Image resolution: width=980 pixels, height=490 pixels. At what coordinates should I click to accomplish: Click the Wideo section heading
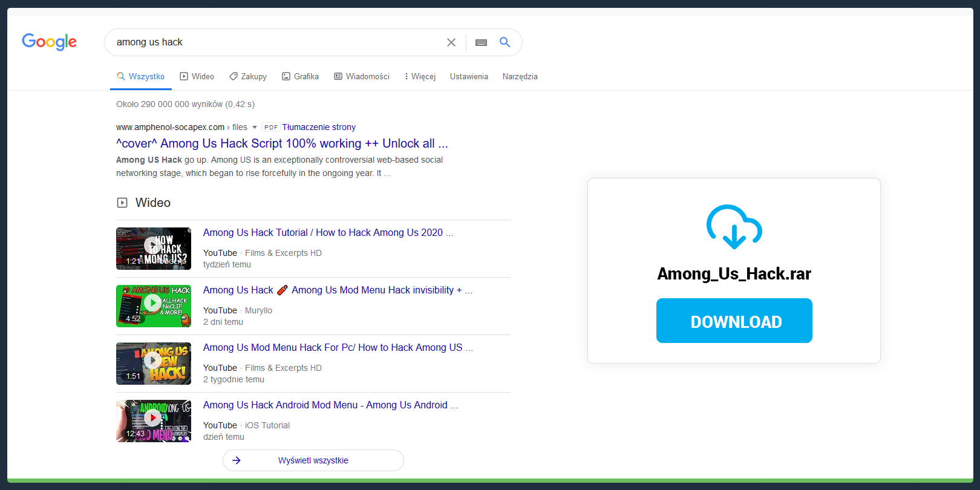[x=153, y=203]
